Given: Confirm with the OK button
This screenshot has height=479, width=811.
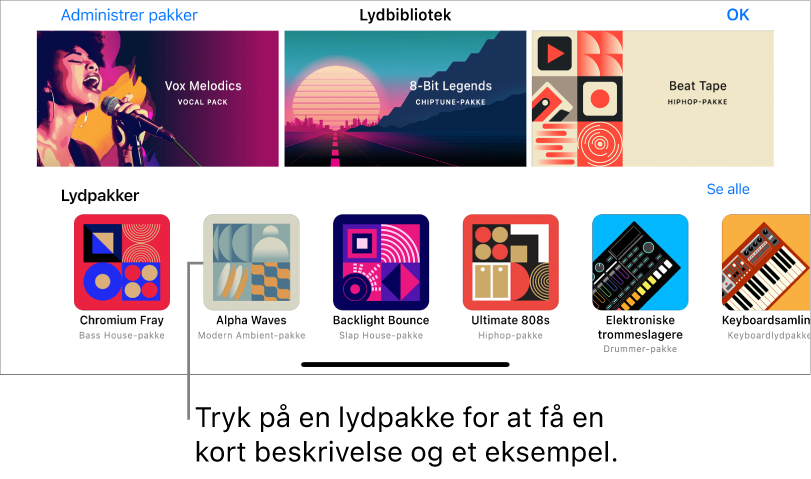Looking at the screenshot, I should pos(738,15).
